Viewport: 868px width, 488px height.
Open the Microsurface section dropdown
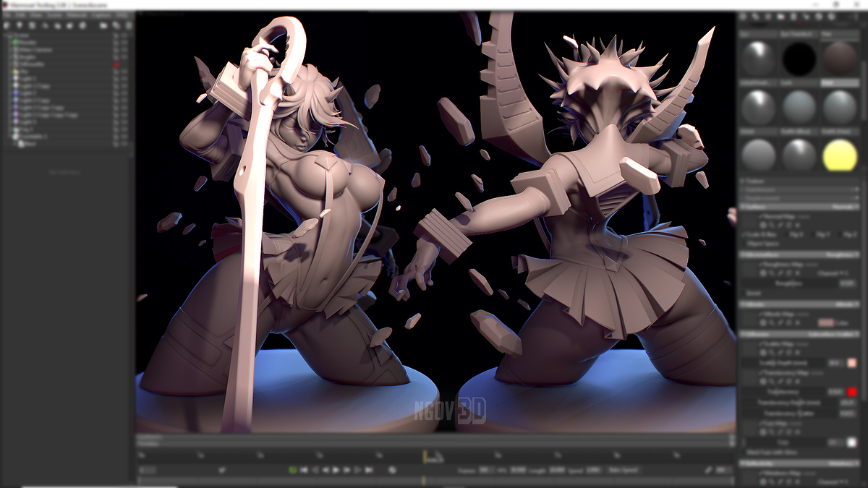[843, 254]
